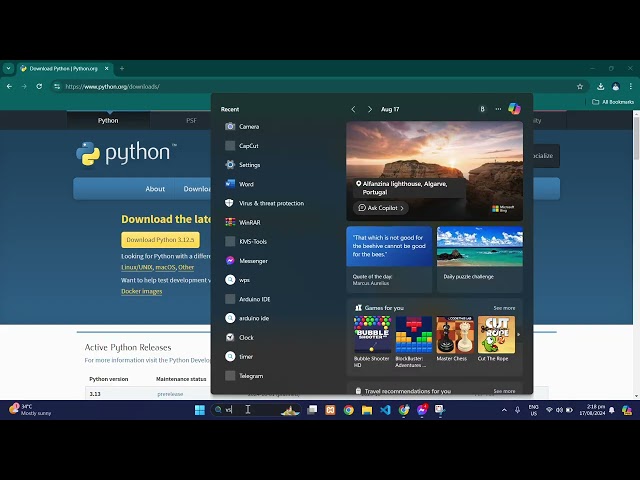Open Bubble Shooter HD game
Viewport: 640px width, 480px height.
click(x=372, y=341)
